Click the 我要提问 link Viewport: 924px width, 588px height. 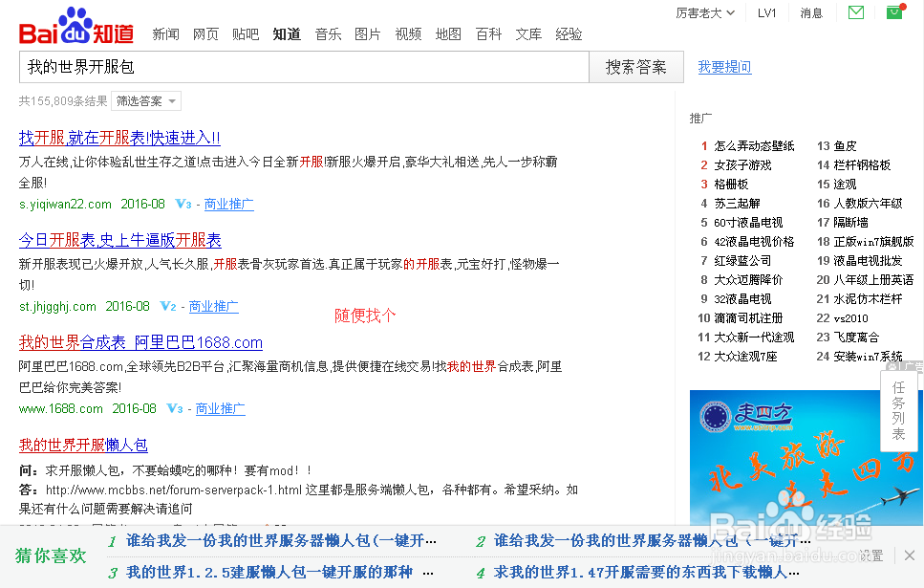pos(724,67)
